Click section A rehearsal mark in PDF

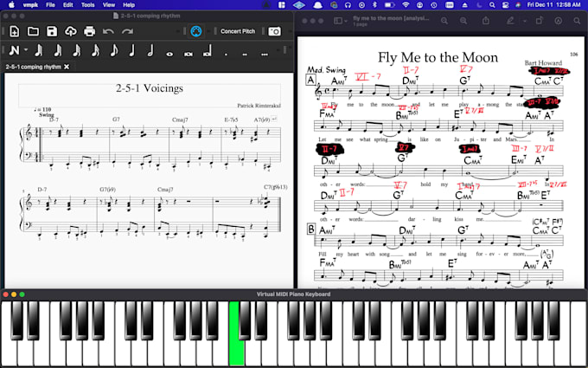point(311,80)
